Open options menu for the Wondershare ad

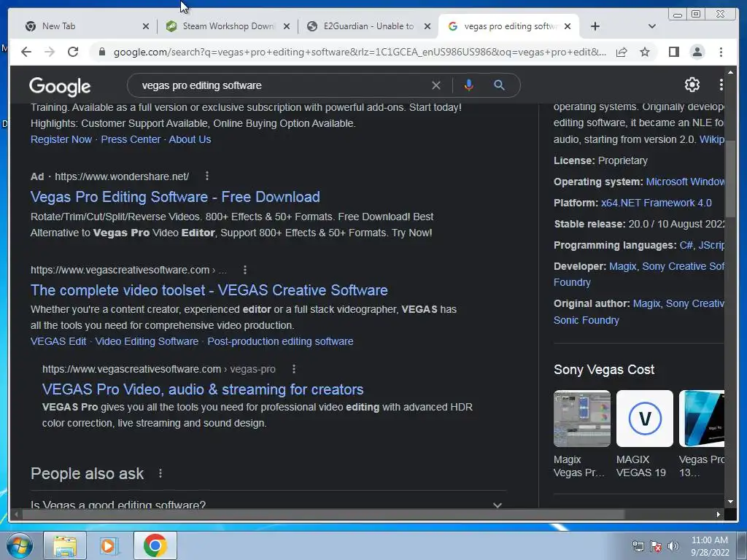pyautogui.click(x=206, y=176)
